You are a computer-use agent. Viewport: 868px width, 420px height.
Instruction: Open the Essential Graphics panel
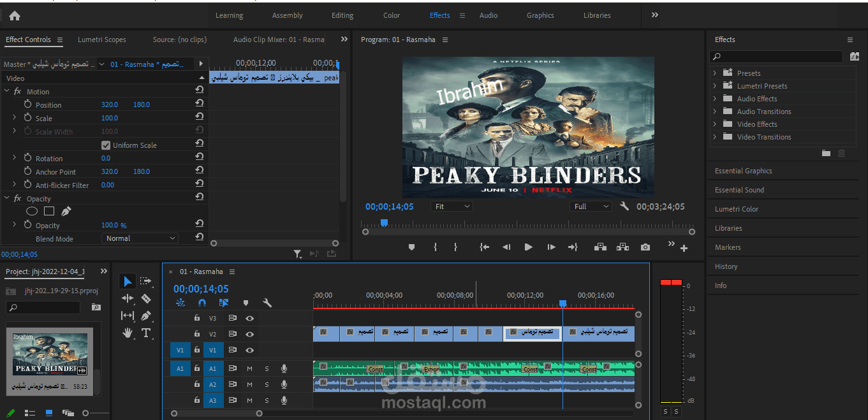click(x=744, y=171)
